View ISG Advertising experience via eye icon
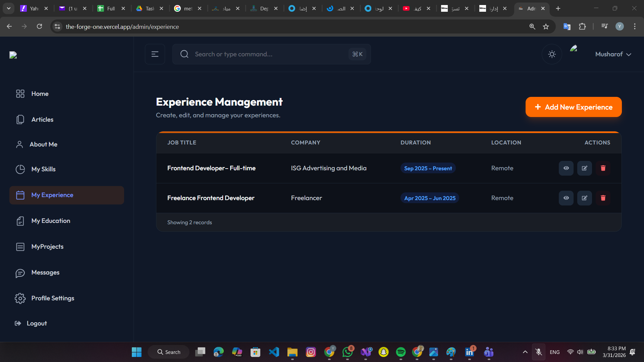Viewport: 644px width, 362px height. (566, 168)
